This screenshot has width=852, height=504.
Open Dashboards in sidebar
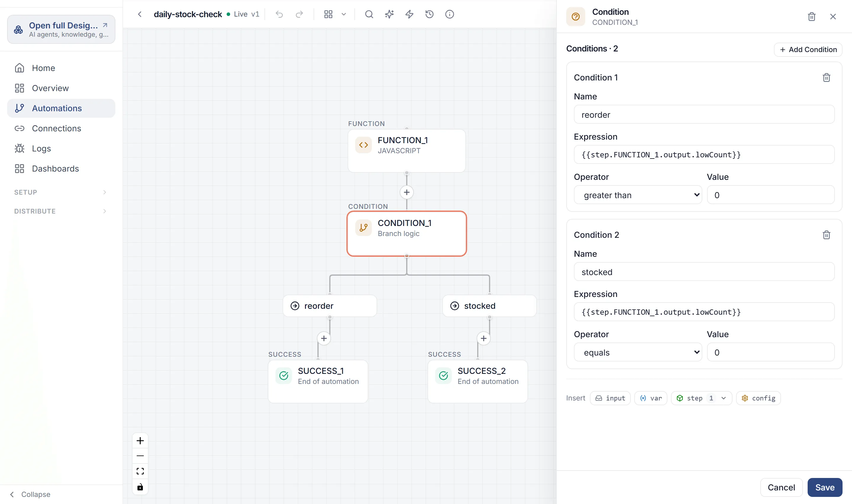pos(61,169)
